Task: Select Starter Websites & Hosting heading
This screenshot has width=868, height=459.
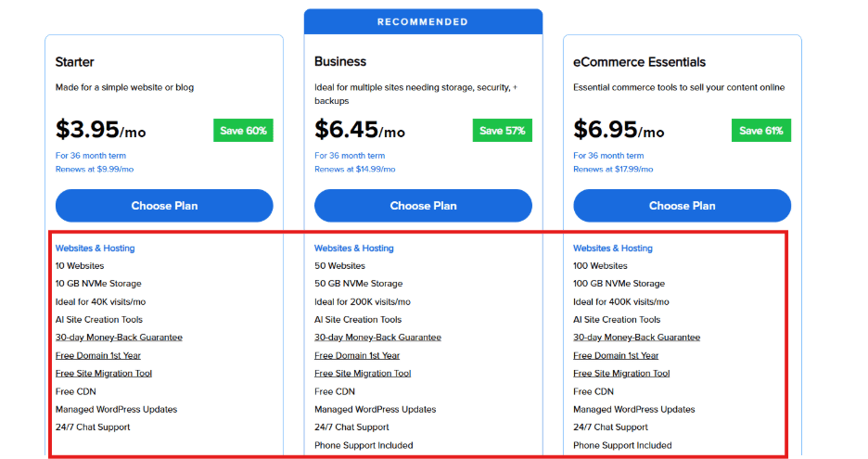Action: point(95,249)
